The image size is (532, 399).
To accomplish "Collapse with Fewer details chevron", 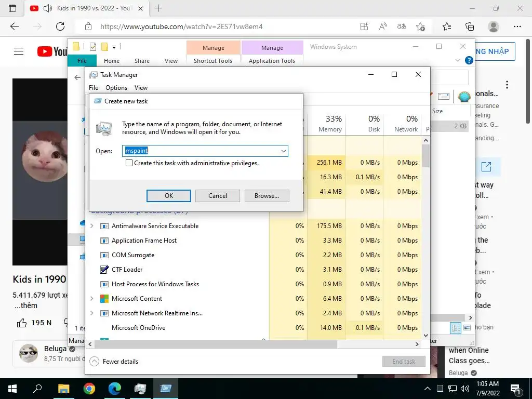I will [94, 362].
